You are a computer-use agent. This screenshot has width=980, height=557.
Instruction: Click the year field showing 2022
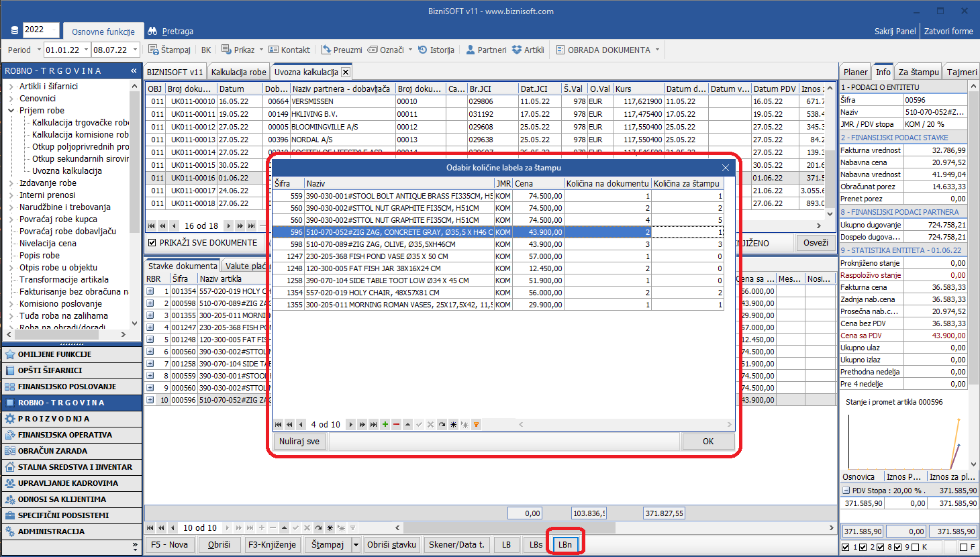point(40,30)
